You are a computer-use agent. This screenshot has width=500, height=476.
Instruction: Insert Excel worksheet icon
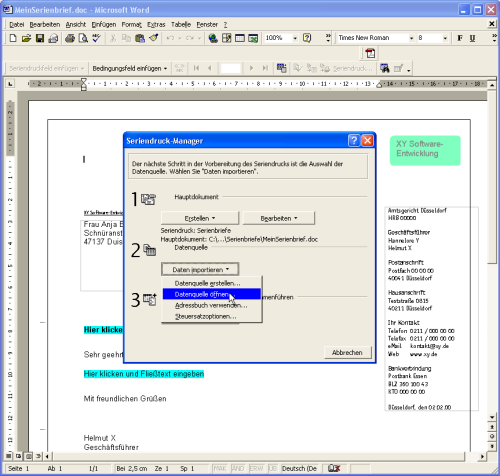click(253, 38)
